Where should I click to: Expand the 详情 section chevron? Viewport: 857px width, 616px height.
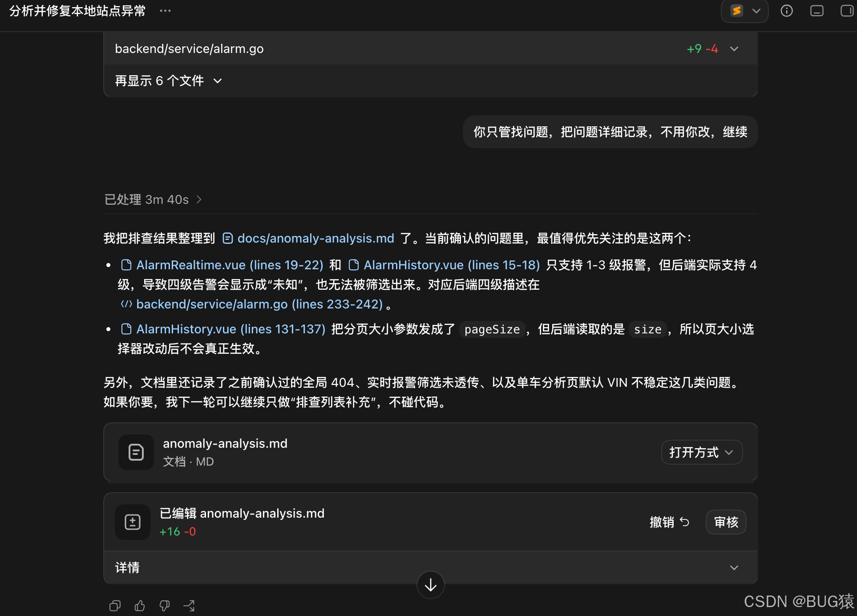point(734,567)
